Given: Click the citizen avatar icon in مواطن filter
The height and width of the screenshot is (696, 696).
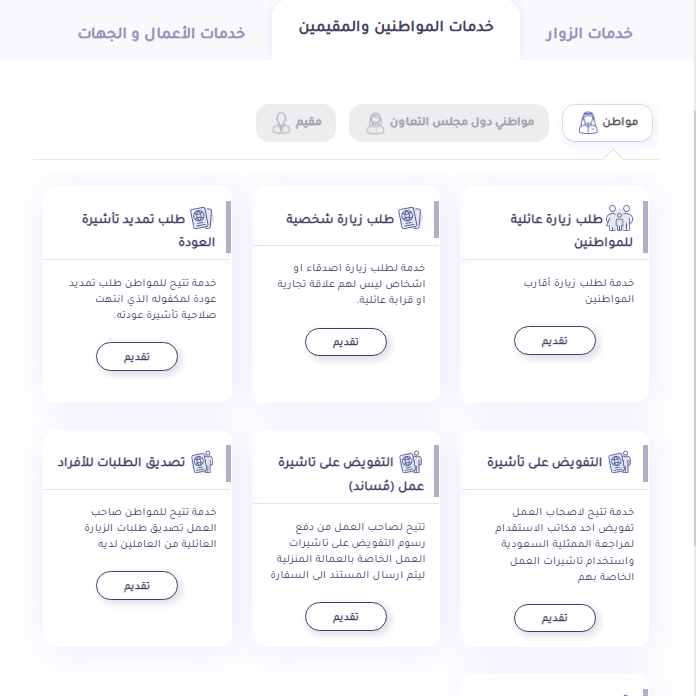Looking at the screenshot, I should [588, 123].
